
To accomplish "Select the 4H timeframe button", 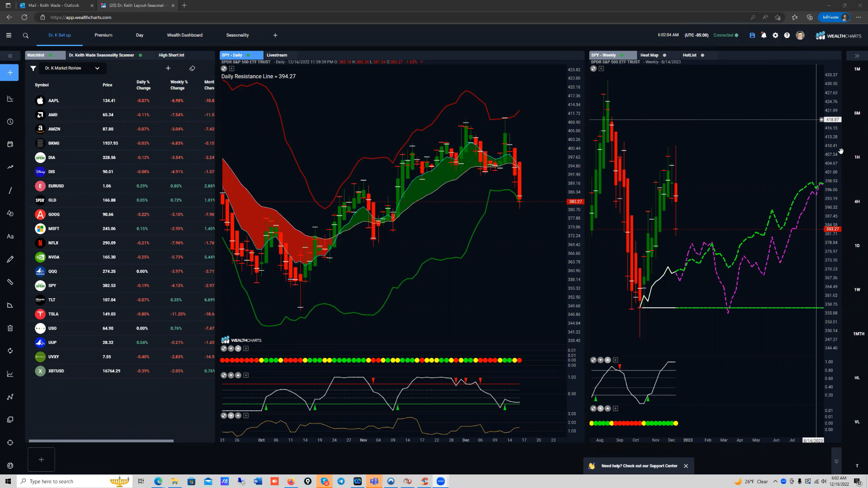I will (x=857, y=202).
